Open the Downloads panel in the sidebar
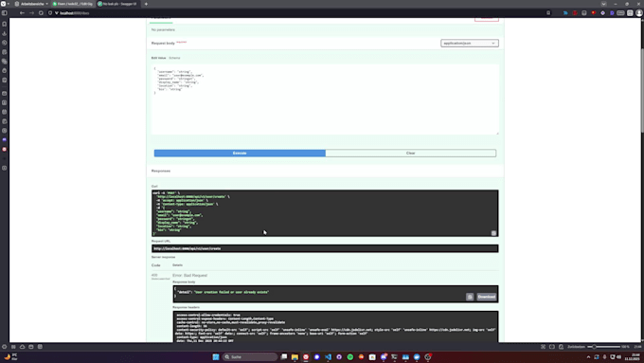 [x=5, y=33]
